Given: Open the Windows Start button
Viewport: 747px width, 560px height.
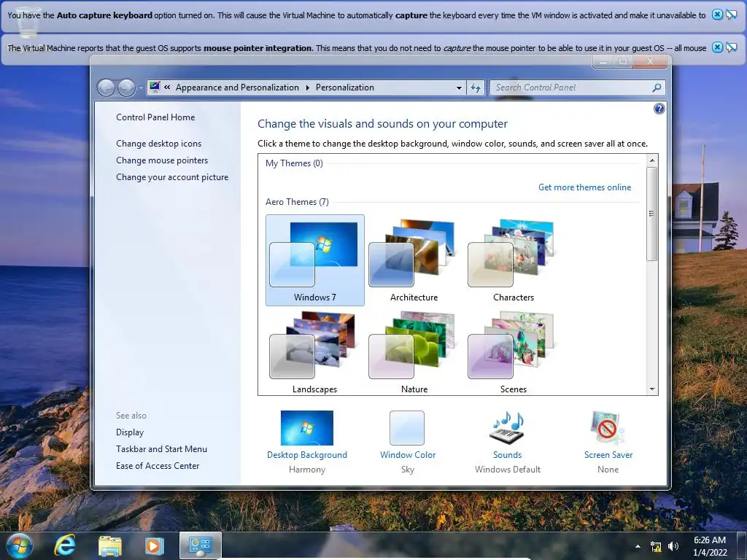Looking at the screenshot, I should pyautogui.click(x=20, y=545).
